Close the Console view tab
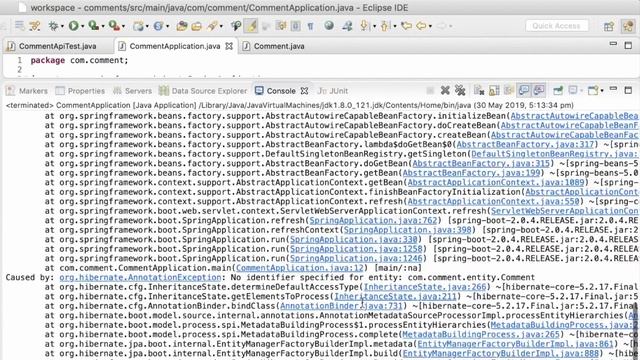640x360 pixels. pos(304,91)
